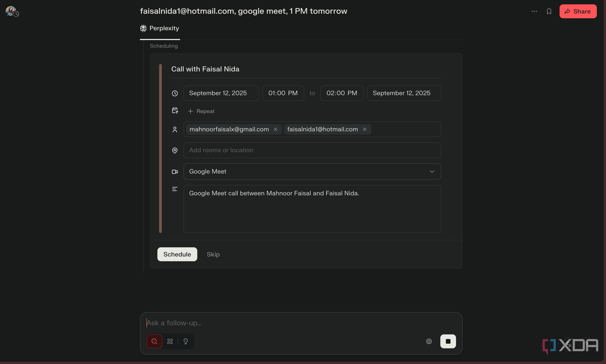Open the more options ellipsis menu
The image size is (606, 364).
[534, 11]
